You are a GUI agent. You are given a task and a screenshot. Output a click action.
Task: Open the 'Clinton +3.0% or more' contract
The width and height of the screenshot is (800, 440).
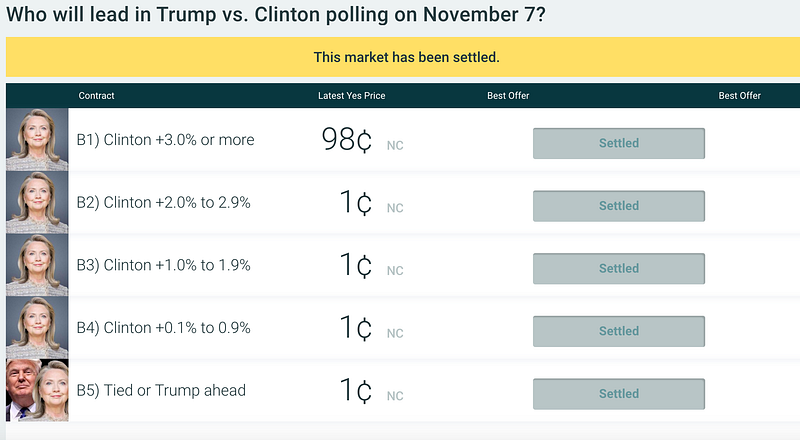click(x=166, y=140)
